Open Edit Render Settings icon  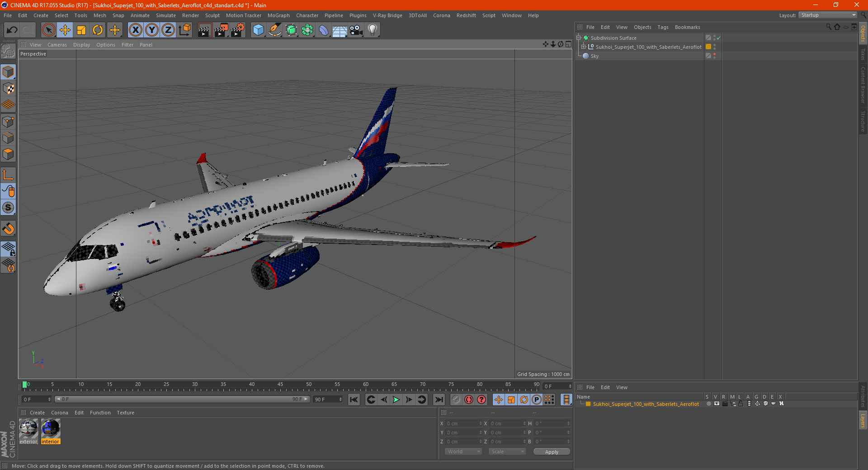[238, 30]
